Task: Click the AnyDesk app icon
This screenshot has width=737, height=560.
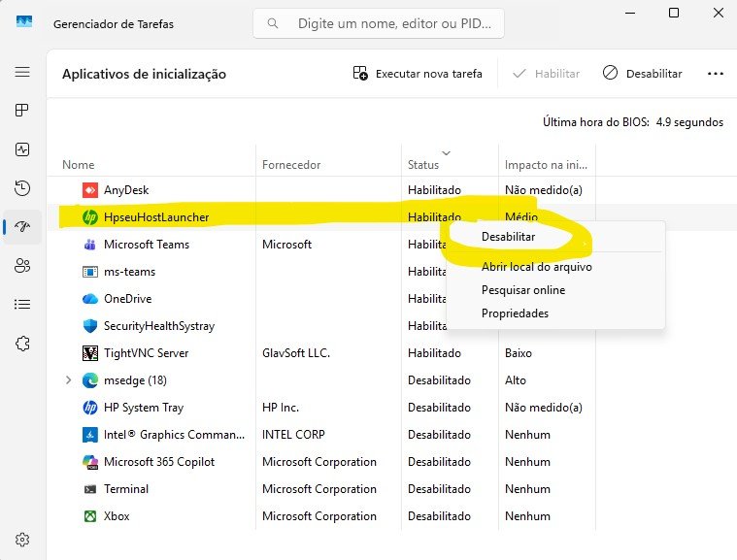Action: click(x=89, y=190)
